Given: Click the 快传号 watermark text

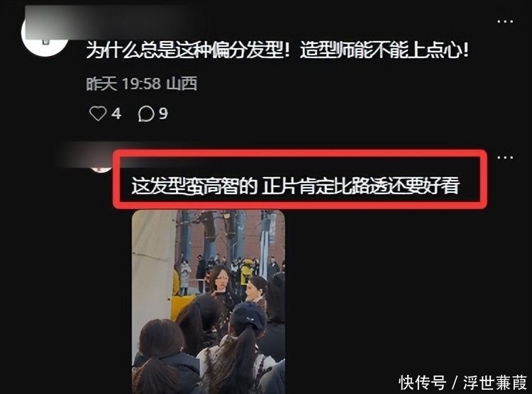Looking at the screenshot, I should (423, 383).
